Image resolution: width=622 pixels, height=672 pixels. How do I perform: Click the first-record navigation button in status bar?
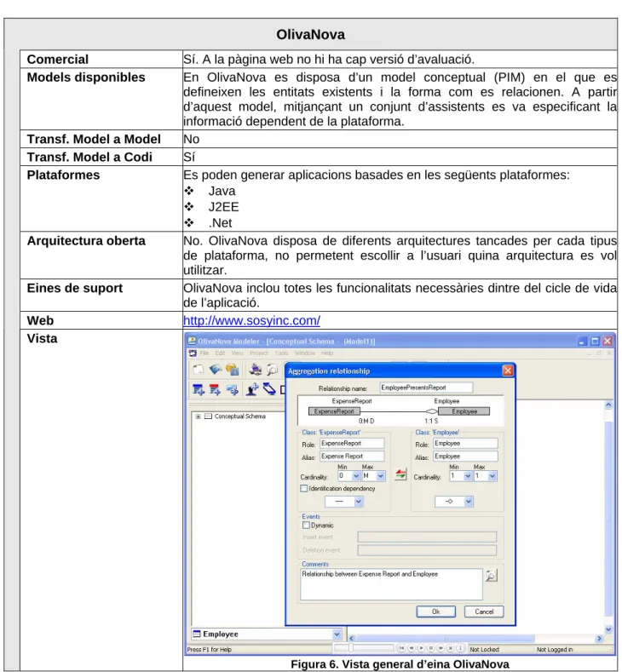click(x=401, y=648)
